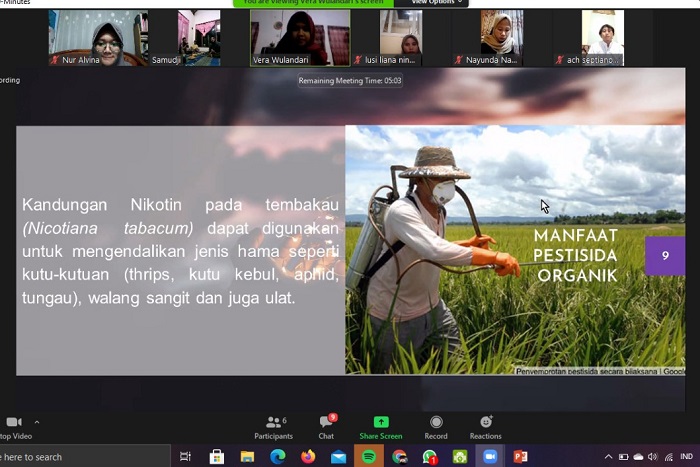Image resolution: width=700 pixels, height=467 pixels.
Task: Open Microsoft Store from taskbar
Action: (x=217, y=457)
